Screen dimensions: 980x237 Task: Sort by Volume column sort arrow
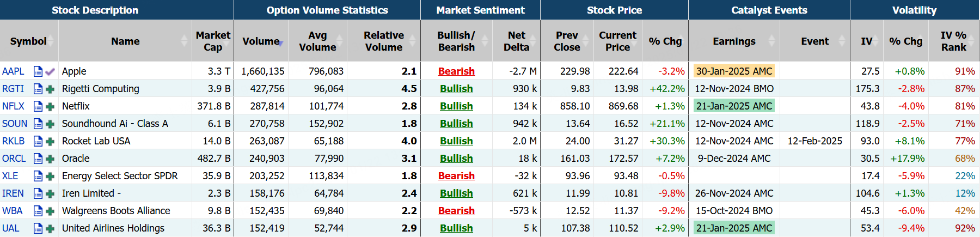click(281, 43)
